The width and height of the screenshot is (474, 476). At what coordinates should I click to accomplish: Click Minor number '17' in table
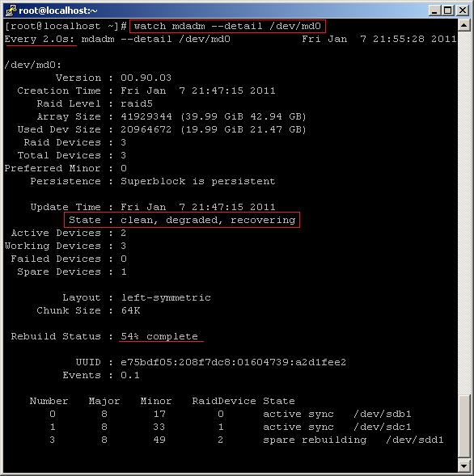point(159,414)
